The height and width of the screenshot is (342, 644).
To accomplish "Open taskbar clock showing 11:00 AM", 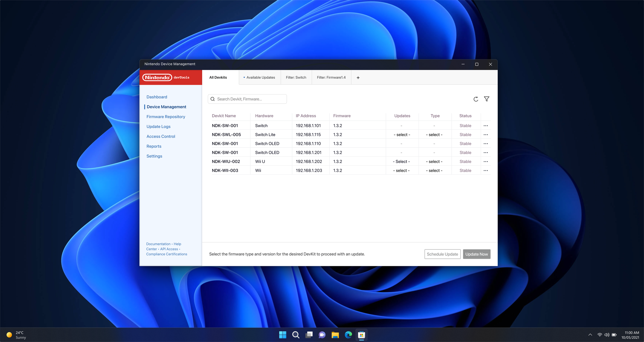I will [x=630, y=335].
